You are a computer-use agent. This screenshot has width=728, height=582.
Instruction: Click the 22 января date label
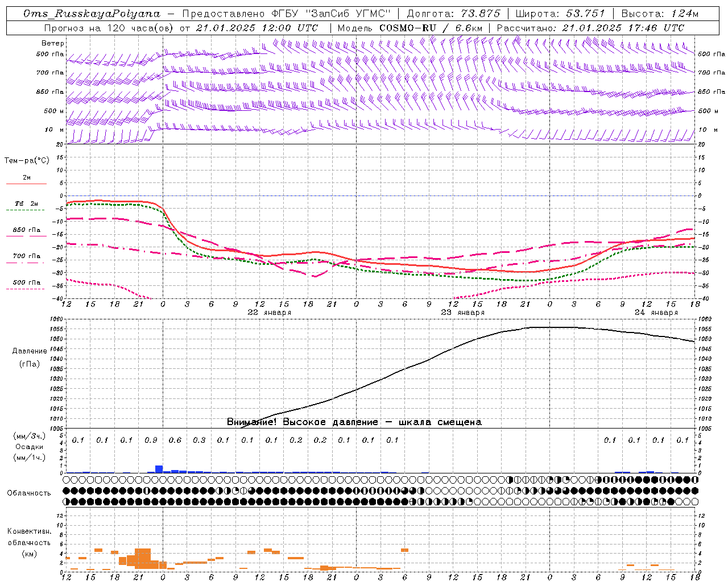270,312
